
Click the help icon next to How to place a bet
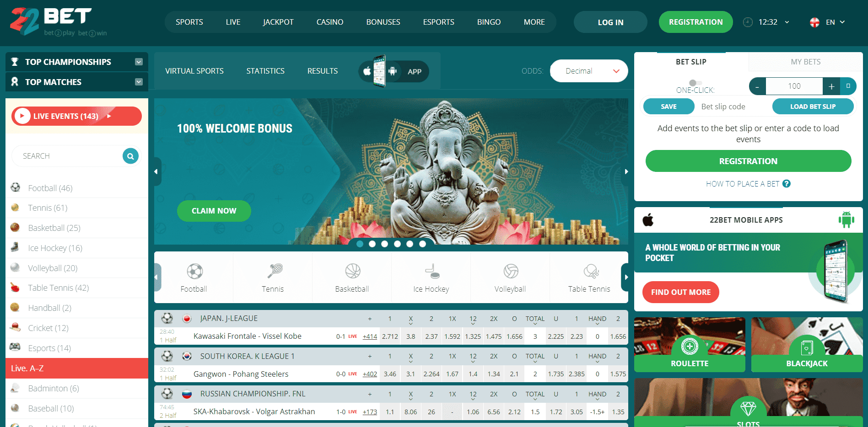click(x=787, y=184)
